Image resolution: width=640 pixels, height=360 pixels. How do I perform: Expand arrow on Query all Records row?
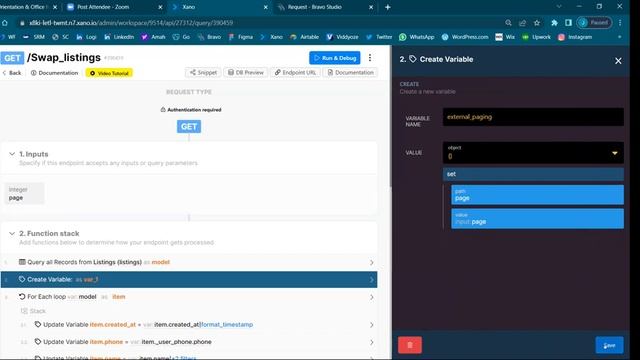(x=371, y=262)
